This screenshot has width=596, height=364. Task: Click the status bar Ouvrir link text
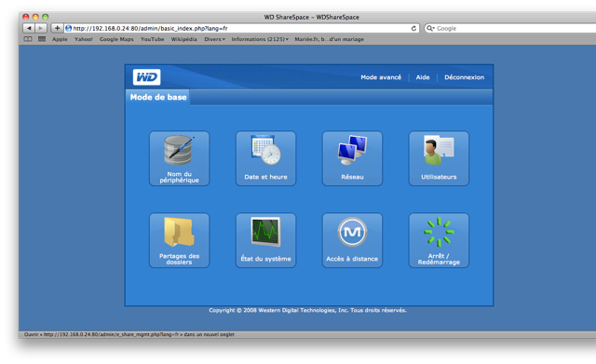(x=129, y=334)
